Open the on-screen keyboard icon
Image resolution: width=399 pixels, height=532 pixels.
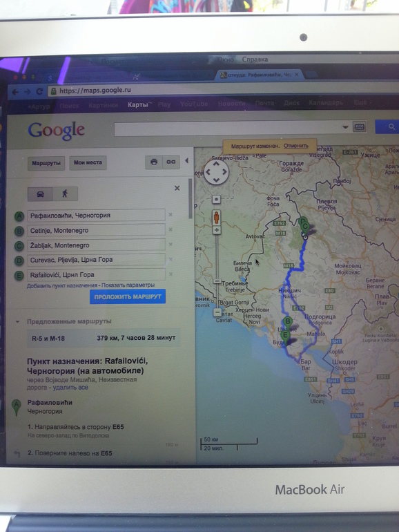[x=360, y=127]
